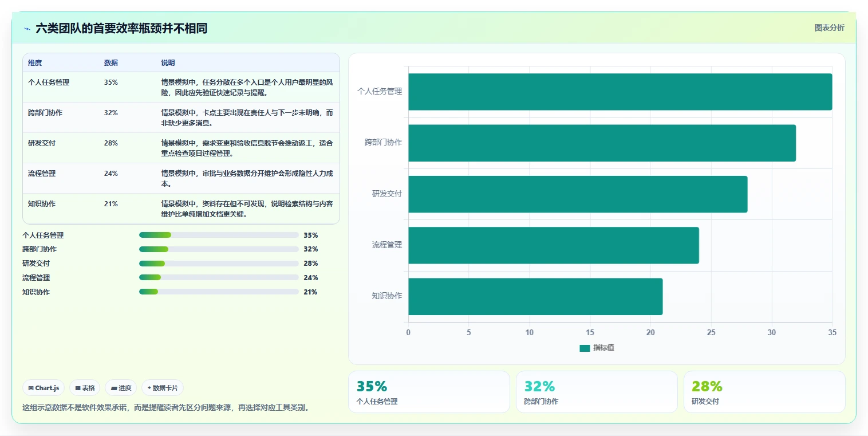Click the 流程管理 bar in the chart

pos(554,245)
